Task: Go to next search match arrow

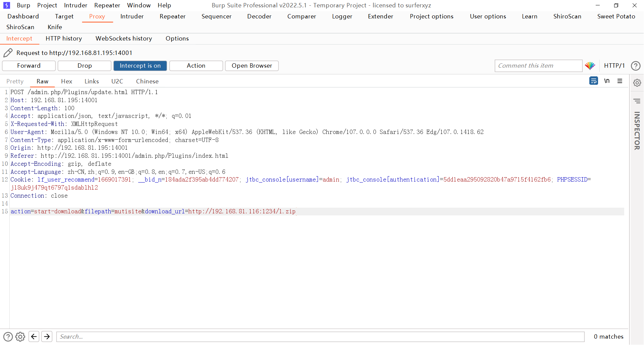Action: [47, 336]
